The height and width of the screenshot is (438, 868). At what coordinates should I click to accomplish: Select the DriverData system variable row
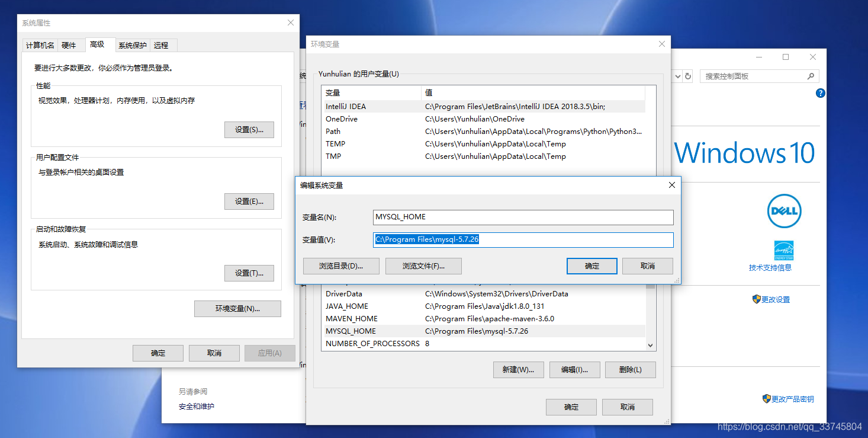point(484,294)
